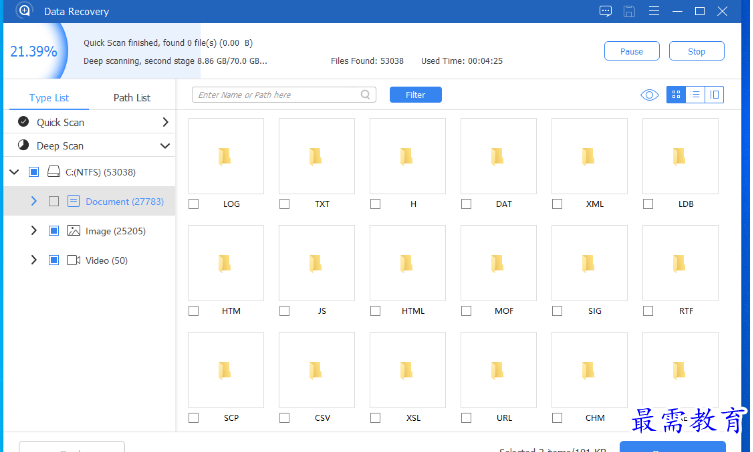Screen dimensions: 753x452
Task: Open the LOG folder thumbnail
Action: coord(226,156)
